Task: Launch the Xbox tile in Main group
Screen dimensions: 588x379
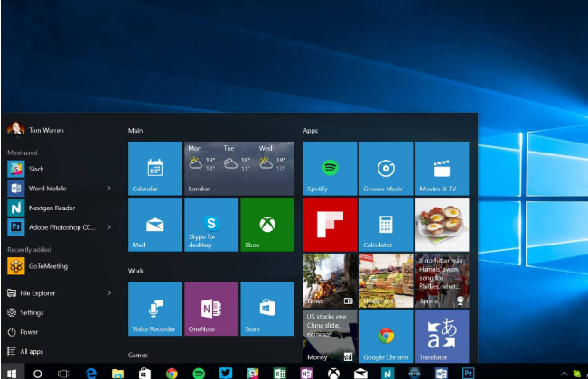Action: click(266, 225)
